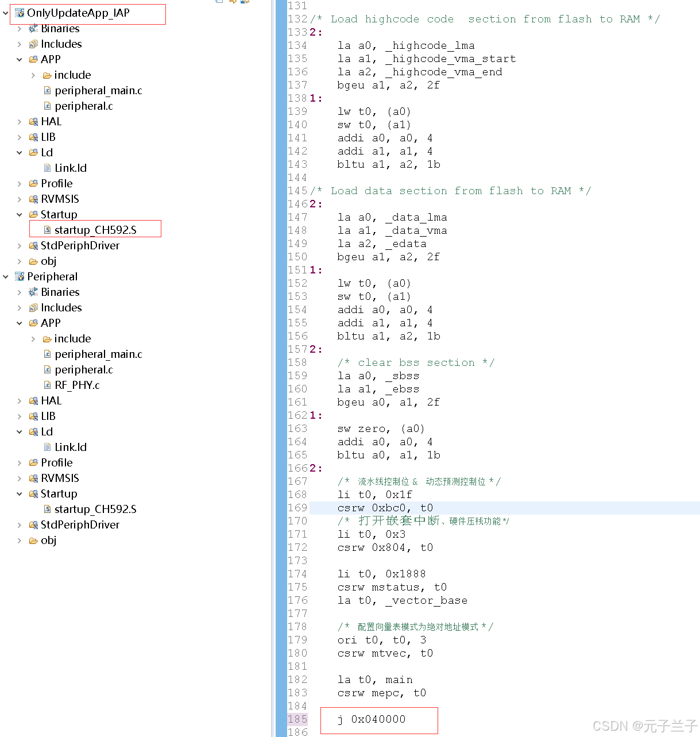Collapse the OnlyUpdateApp_IAP project tree
The image size is (700, 737).
click(6, 13)
